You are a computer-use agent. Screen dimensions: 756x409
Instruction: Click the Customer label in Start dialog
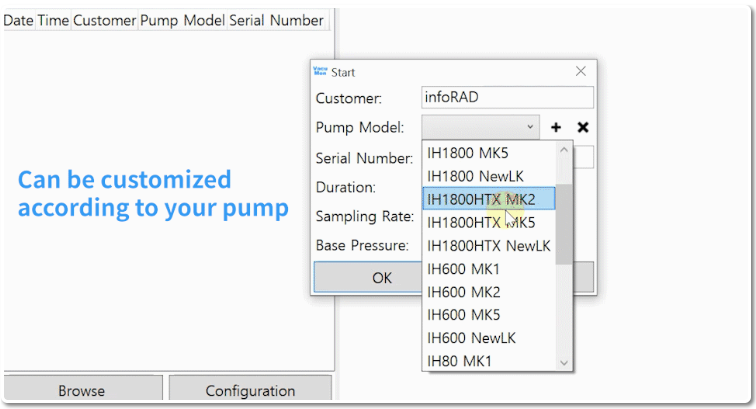[x=349, y=98]
